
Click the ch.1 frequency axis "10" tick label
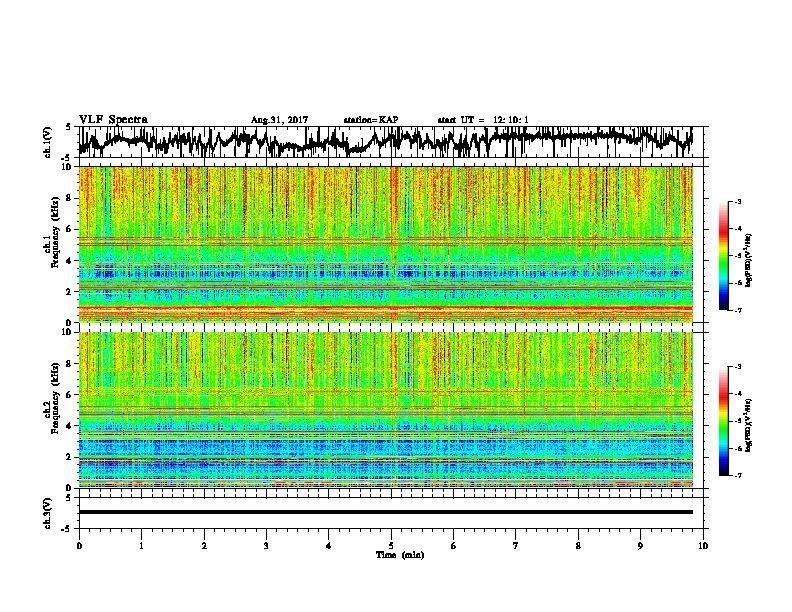pos(67,167)
